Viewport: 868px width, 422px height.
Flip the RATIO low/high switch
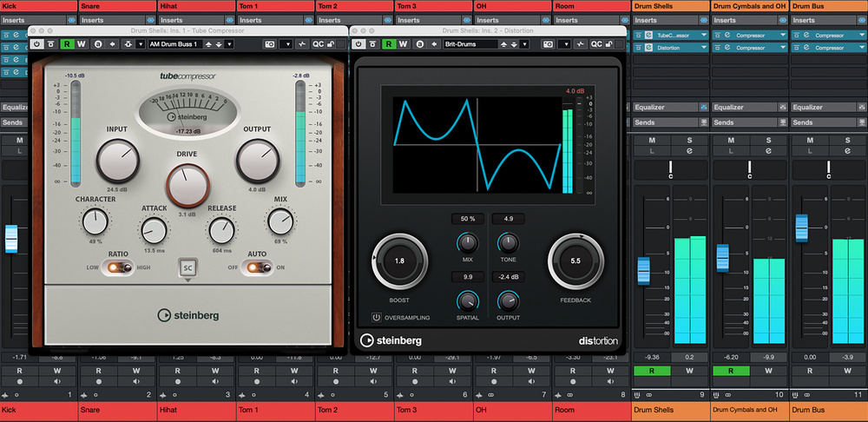(x=120, y=267)
